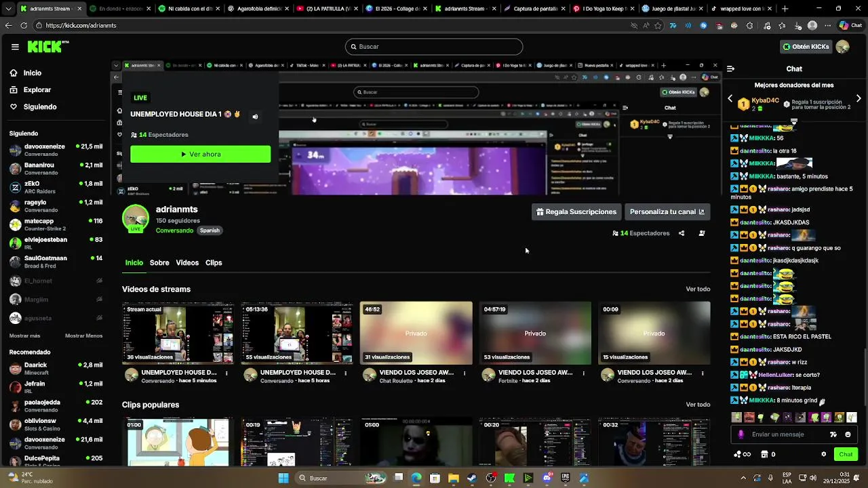Open options menu of Chat Roulette video
Screen dimensions: 868x488
click(x=465, y=373)
